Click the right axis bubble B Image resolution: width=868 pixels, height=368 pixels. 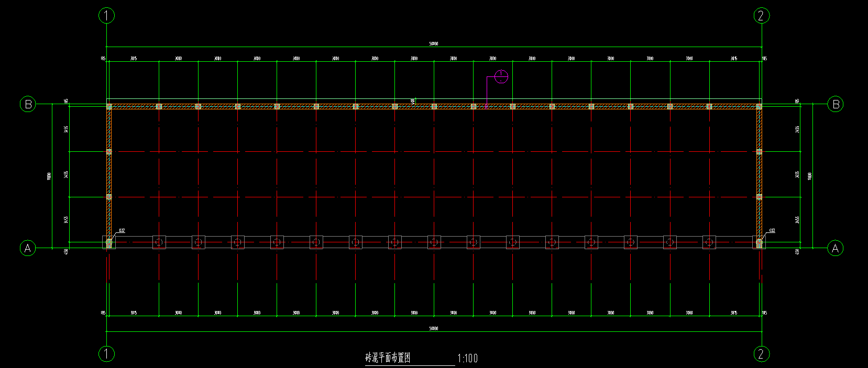click(x=836, y=104)
